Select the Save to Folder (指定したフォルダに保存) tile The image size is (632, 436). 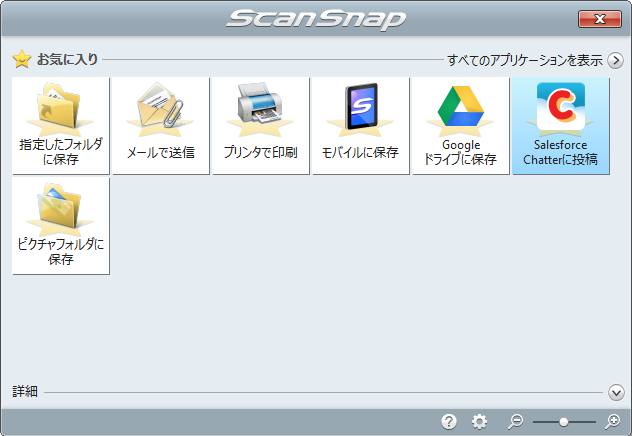point(60,126)
